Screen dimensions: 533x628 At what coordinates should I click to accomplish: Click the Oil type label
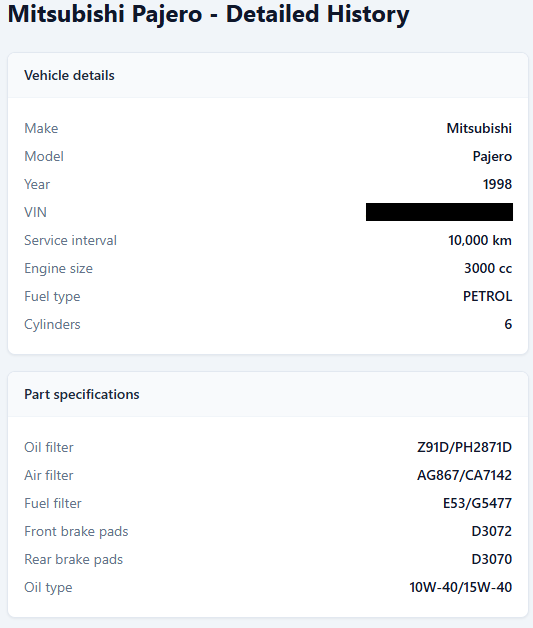(x=48, y=588)
